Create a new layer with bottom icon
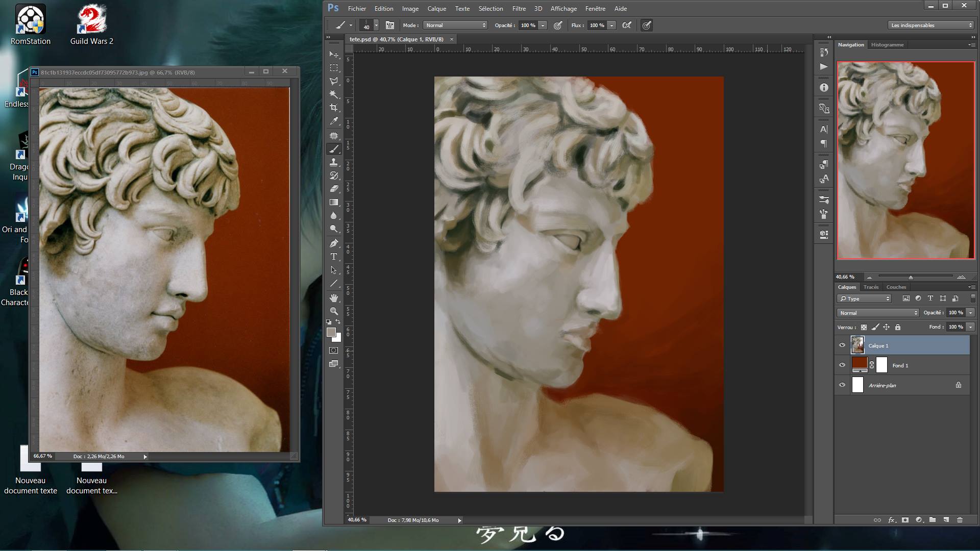980x551 pixels. pyautogui.click(x=946, y=520)
